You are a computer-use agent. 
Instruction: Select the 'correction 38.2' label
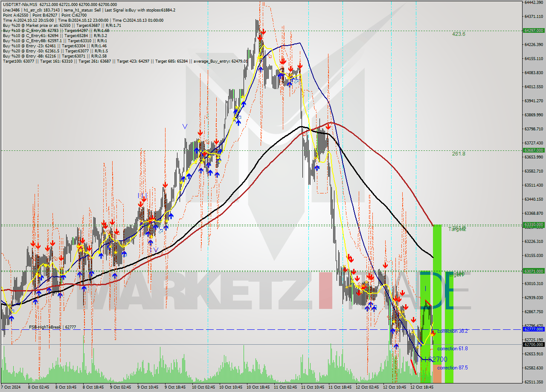pos(452,331)
